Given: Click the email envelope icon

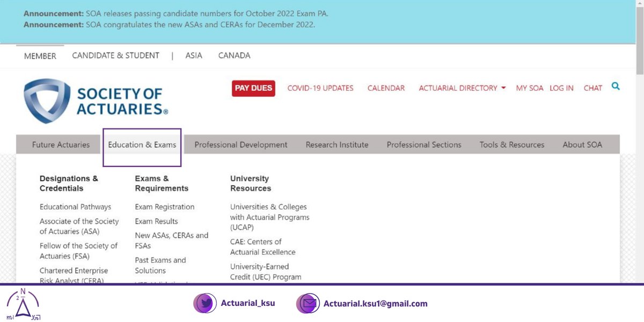Looking at the screenshot, I should pyautogui.click(x=308, y=303).
